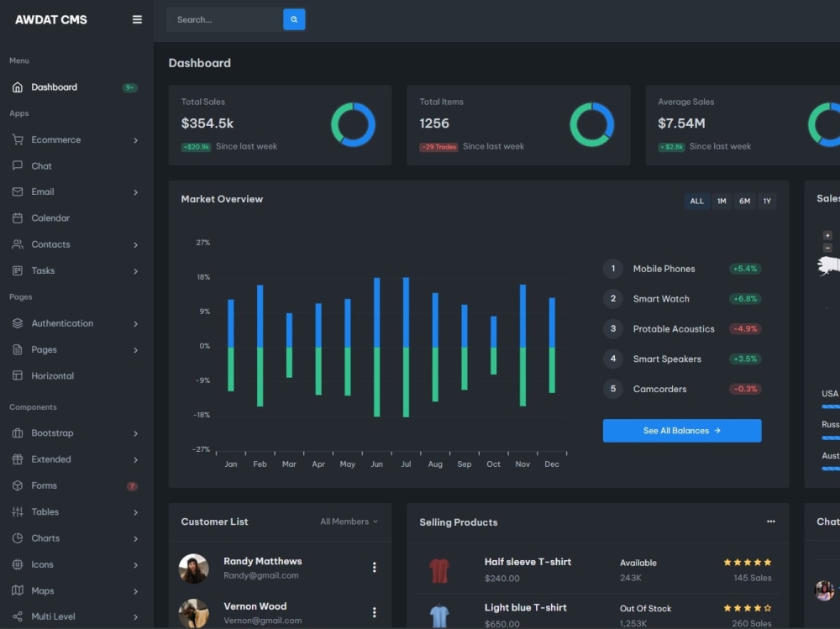Click the map zoom out minus button

click(x=827, y=248)
